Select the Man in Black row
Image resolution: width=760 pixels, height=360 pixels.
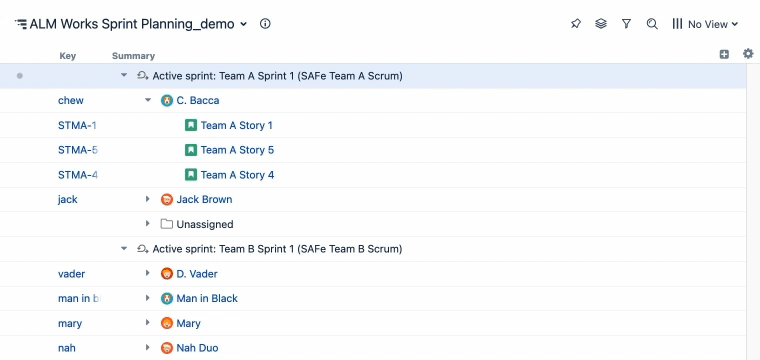[x=372, y=298]
